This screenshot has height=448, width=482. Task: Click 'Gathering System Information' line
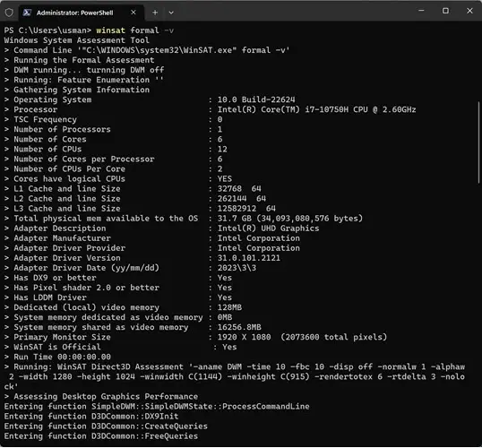77,90
